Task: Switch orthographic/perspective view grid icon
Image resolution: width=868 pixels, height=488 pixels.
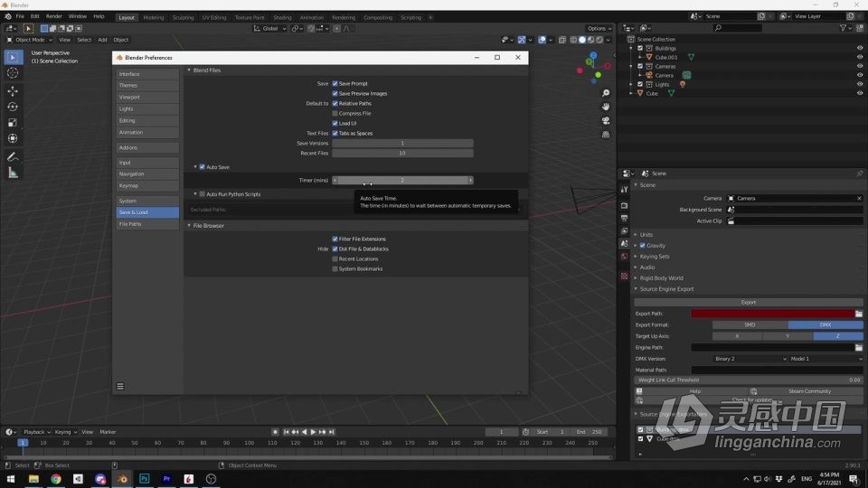Action: pyautogui.click(x=606, y=135)
